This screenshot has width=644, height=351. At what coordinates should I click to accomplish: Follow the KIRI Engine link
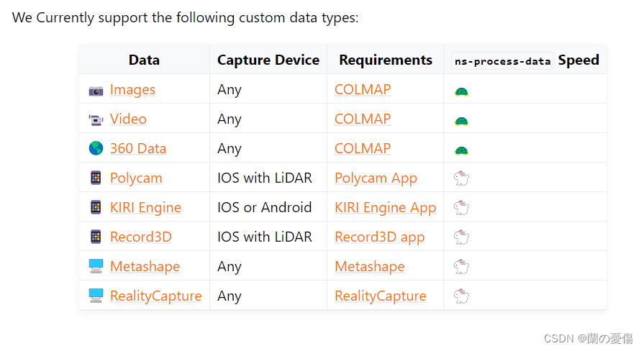[x=145, y=208]
